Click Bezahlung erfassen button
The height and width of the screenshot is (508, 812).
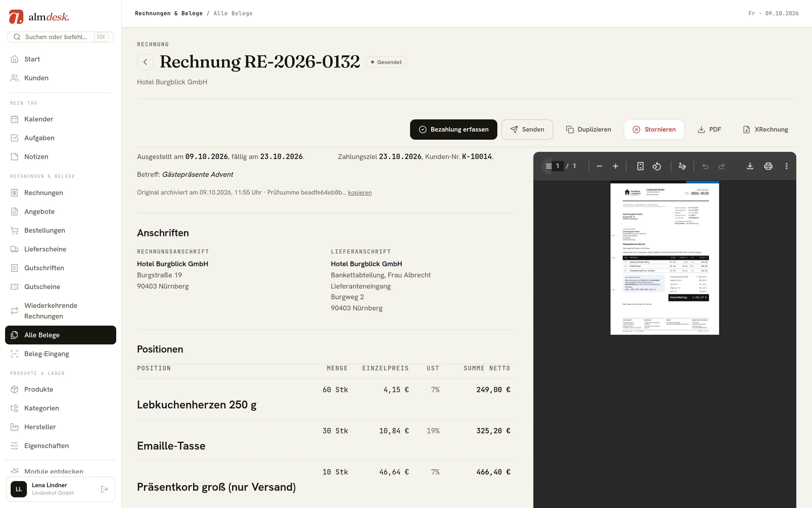click(453, 129)
